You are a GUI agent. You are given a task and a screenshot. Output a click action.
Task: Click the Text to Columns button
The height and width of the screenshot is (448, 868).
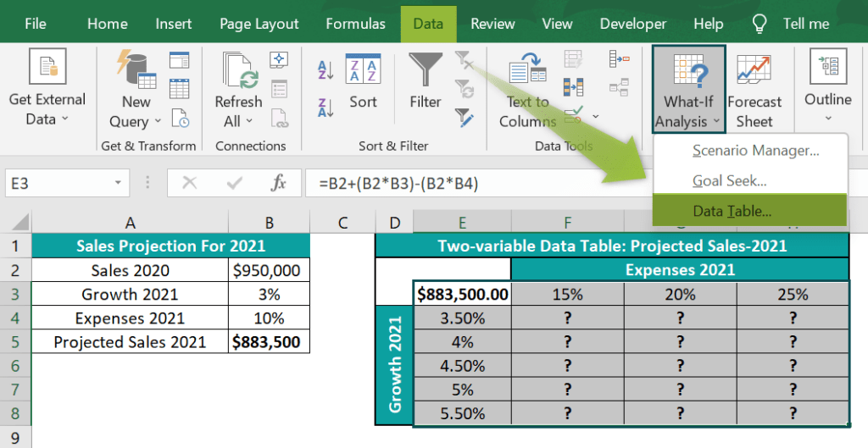point(527,90)
